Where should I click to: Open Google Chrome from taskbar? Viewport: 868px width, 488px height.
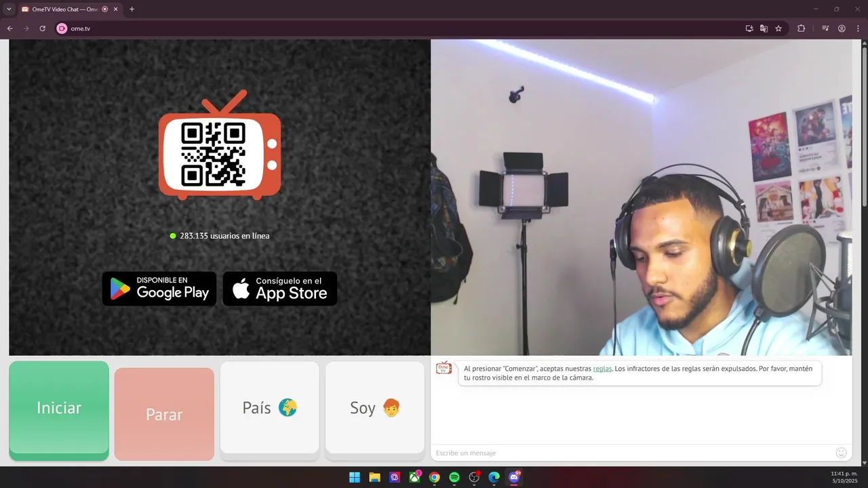pos(435,477)
